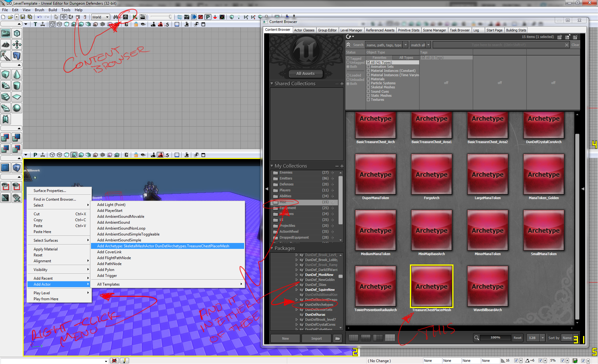This screenshot has width=598, height=364.
Task: Select the Terrain editing mode tool
Action: pyautogui.click(x=6, y=44)
